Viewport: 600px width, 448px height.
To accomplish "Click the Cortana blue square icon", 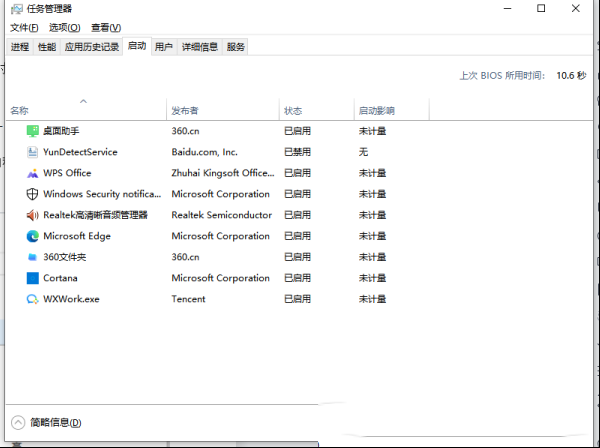I will click(33, 278).
